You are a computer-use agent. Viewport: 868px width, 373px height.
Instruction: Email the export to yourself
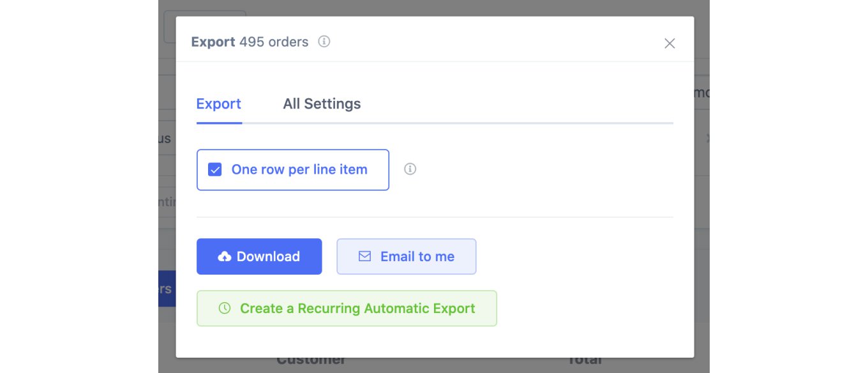[x=407, y=256]
